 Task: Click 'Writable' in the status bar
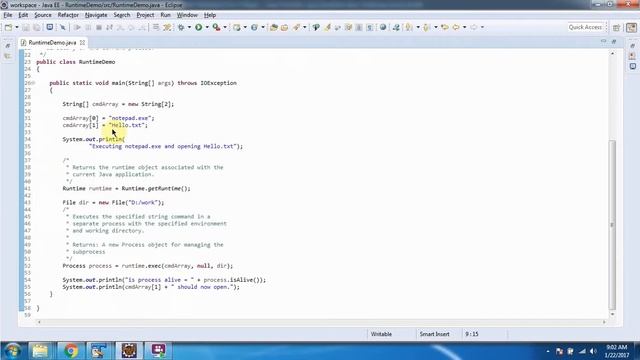[x=381, y=334]
